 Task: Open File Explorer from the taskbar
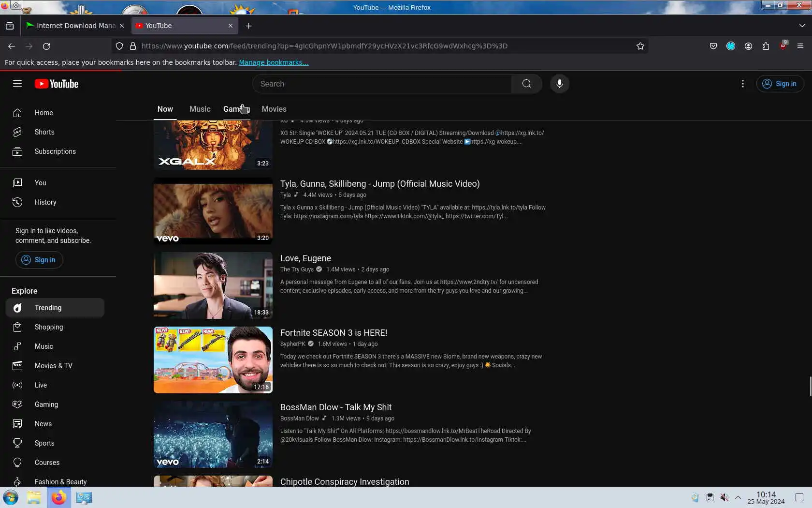[x=34, y=497]
